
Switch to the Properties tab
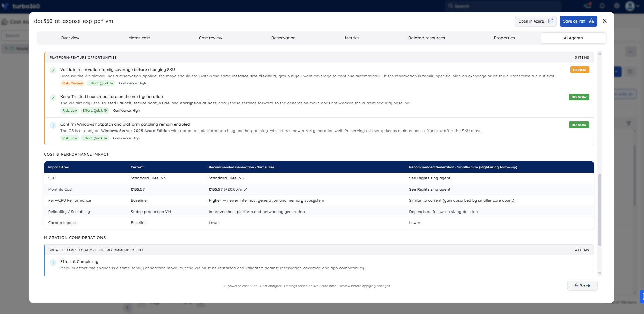504,38
